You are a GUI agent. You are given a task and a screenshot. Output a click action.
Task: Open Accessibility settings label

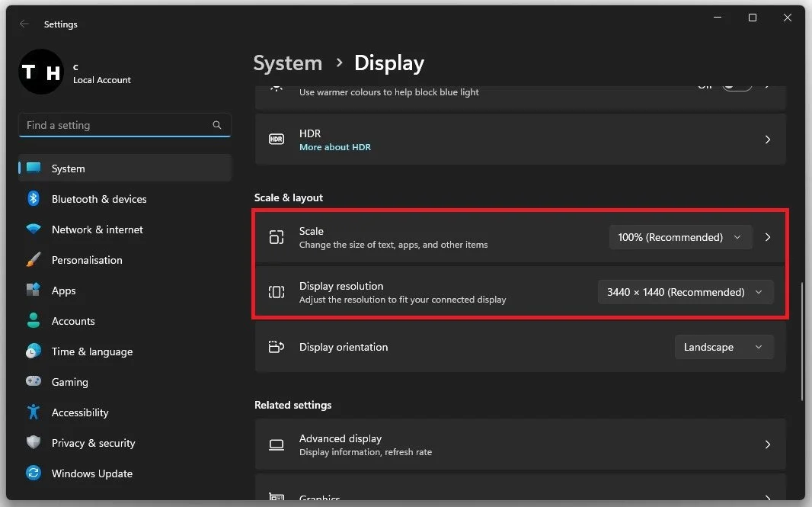pyautogui.click(x=80, y=412)
